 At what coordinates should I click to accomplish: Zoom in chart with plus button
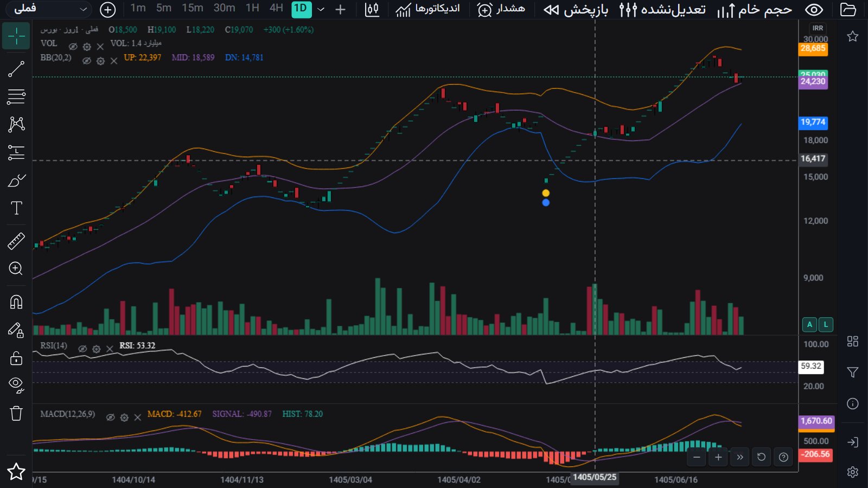click(x=718, y=457)
